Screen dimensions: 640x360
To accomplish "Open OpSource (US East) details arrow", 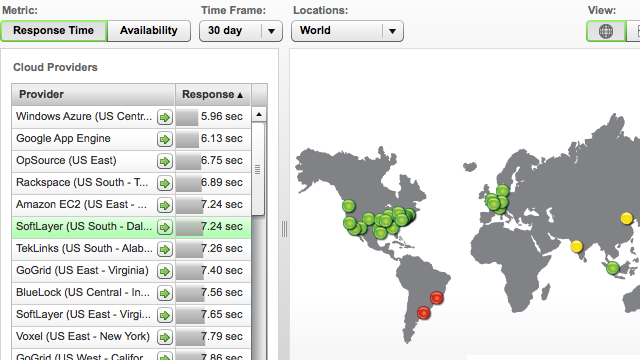I will 165,161.
